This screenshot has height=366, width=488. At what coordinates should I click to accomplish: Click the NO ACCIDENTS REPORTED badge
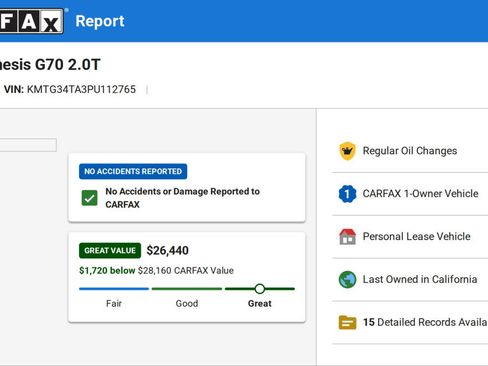(133, 171)
